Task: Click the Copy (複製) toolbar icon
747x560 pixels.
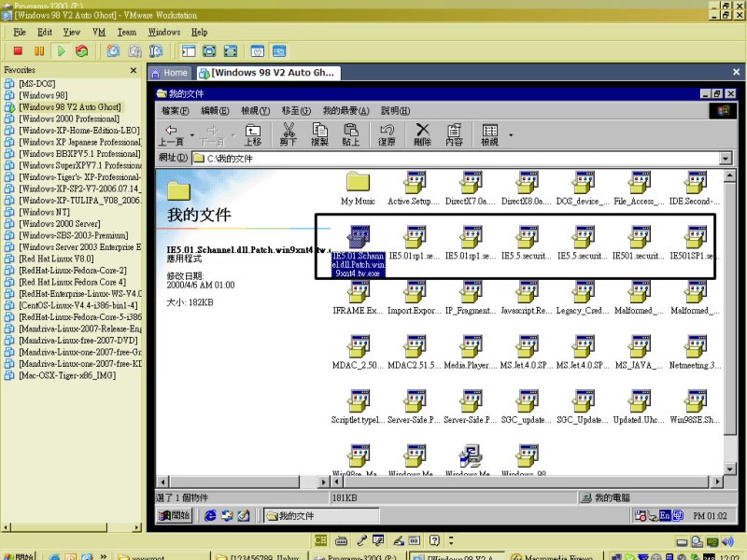Action: [x=319, y=134]
